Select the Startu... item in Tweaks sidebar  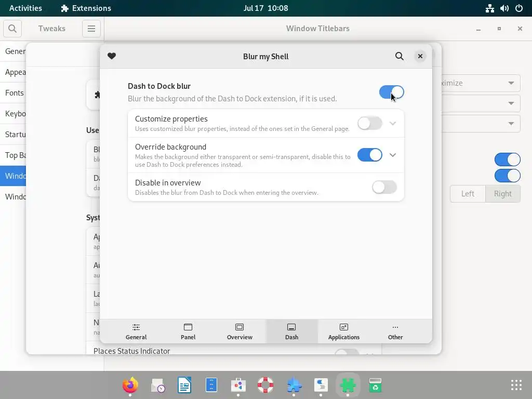tap(13, 135)
